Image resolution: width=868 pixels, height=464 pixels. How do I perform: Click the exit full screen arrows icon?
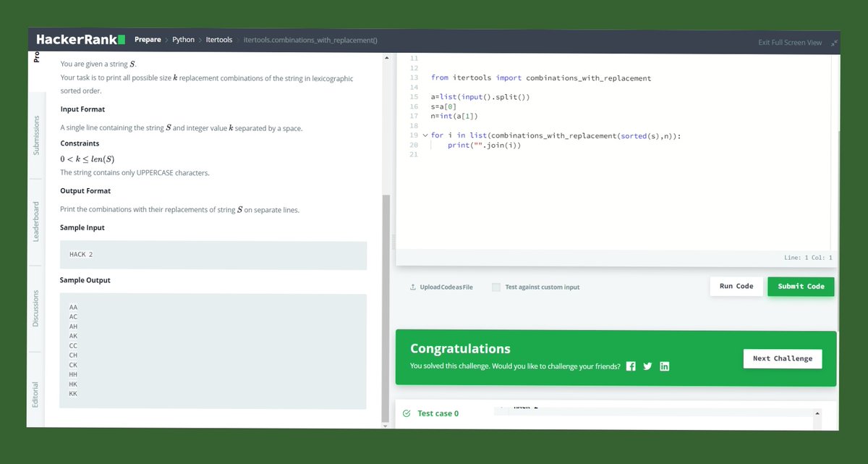834,43
